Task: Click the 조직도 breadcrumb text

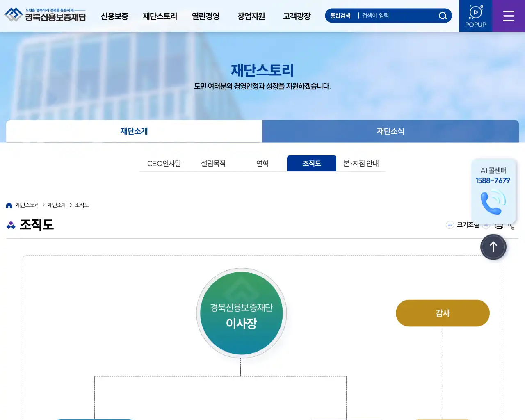Action: pyautogui.click(x=82, y=205)
